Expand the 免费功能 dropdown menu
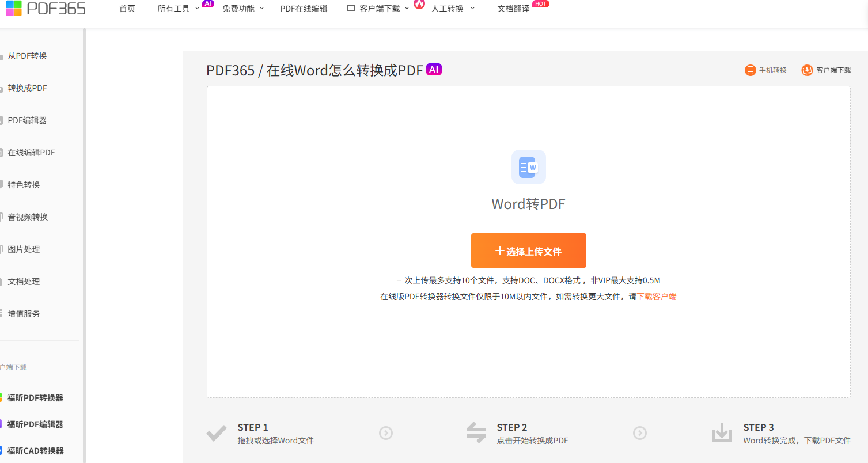The image size is (868, 463). coord(242,9)
